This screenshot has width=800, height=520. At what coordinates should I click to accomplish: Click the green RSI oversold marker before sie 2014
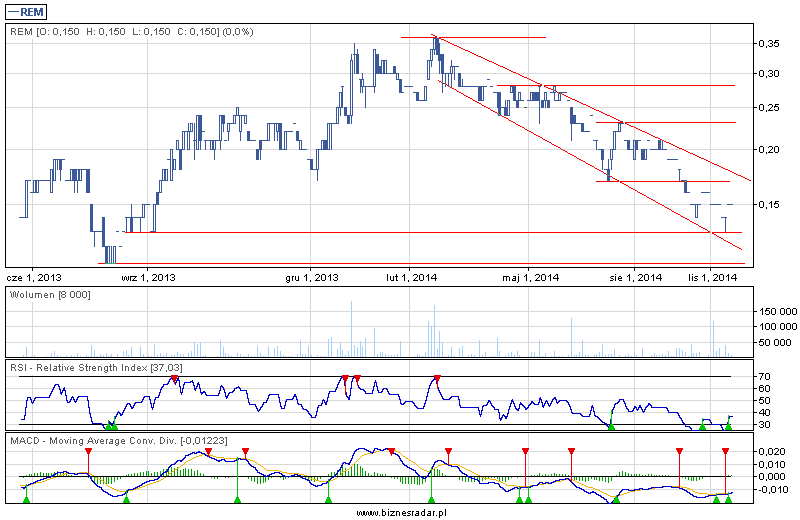click(x=611, y=426)
